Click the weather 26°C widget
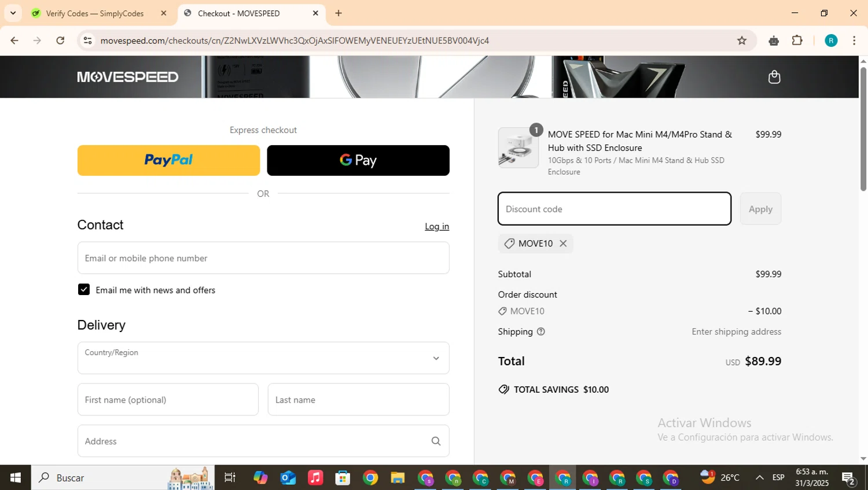This screenshot has height=490, width=868. coord(720,477)
